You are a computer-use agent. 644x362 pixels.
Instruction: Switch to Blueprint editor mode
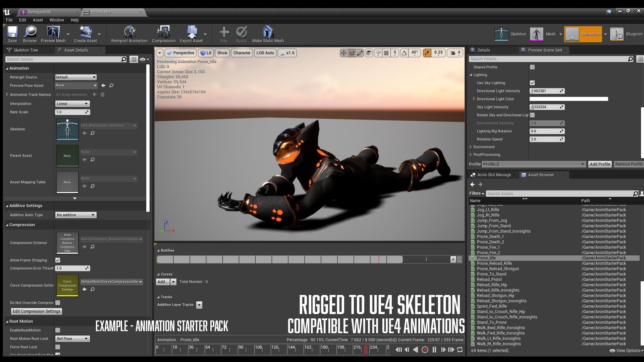[626, 34]
